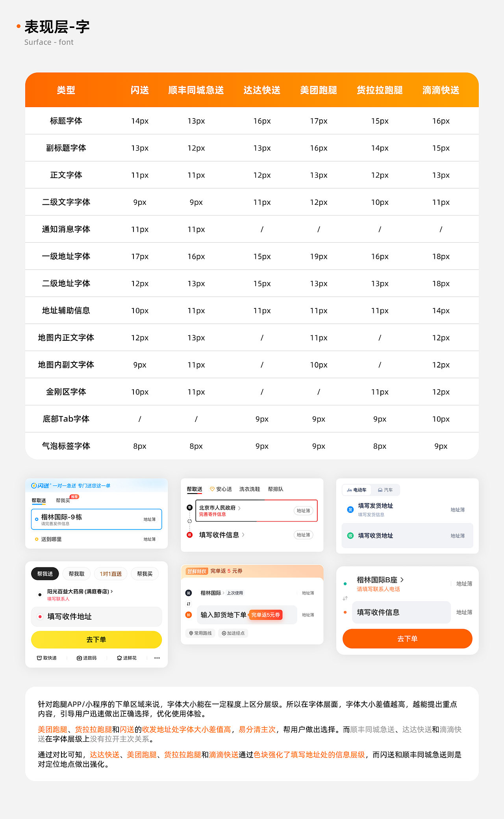
Task: Open 地址簿 beside 输入卸货地下单
Action: pyautogui.click(x=308, y=615)
